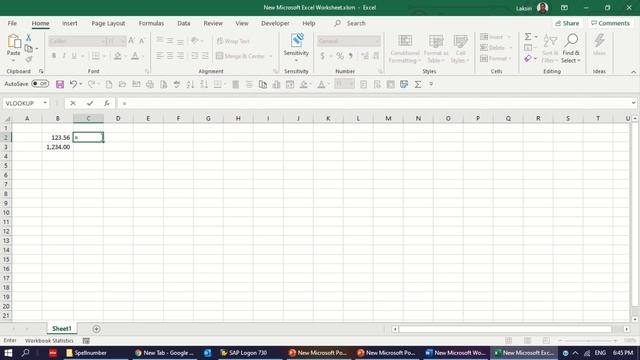Image resolution: width=640 pixels, height=360 pixels.
Task: Click the open folder icon in Quick Access
Action: point(122,84)
